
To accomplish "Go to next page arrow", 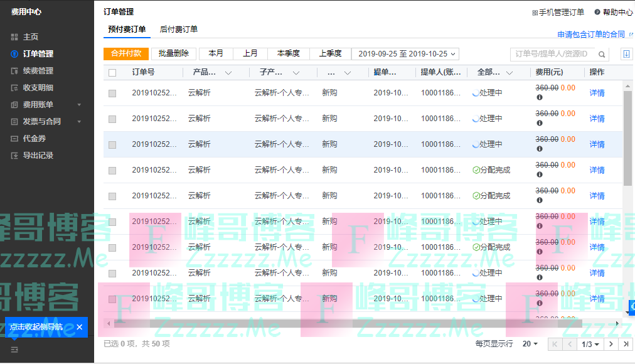I will click(x=611, y=344).
